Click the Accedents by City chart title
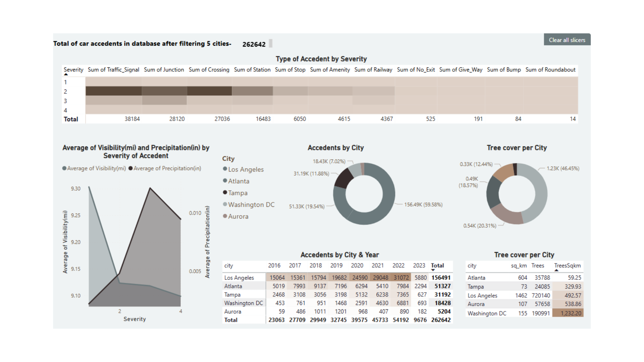Viewport: 644px width, 362px height. pos(335,148)
